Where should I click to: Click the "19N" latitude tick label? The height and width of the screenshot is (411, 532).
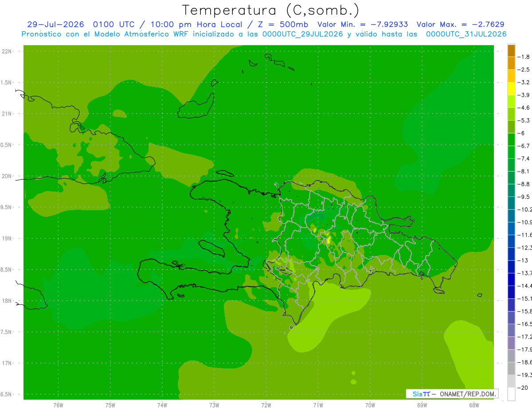pos(7,239)
